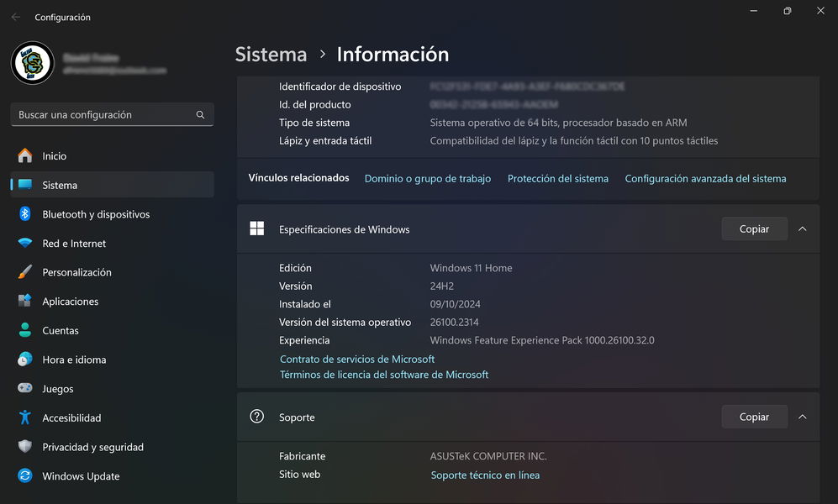Click the Juegos gamepad icon
Image resolution: width=838 pixels, height=504 pixels.
pyautogui.click(x=24, y=388)
